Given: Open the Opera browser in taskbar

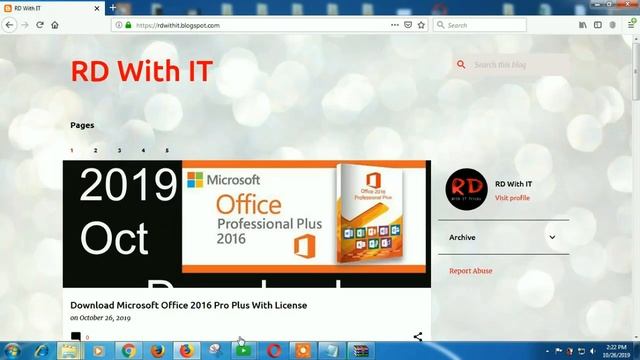Looking at the screenshot, I should tap(274, 351).
